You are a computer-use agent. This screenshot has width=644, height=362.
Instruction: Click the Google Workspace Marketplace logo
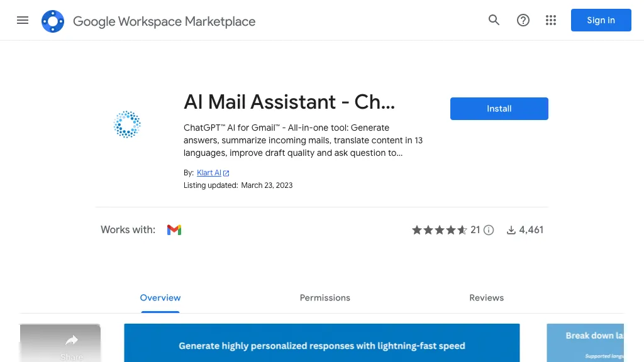point(53,21)
